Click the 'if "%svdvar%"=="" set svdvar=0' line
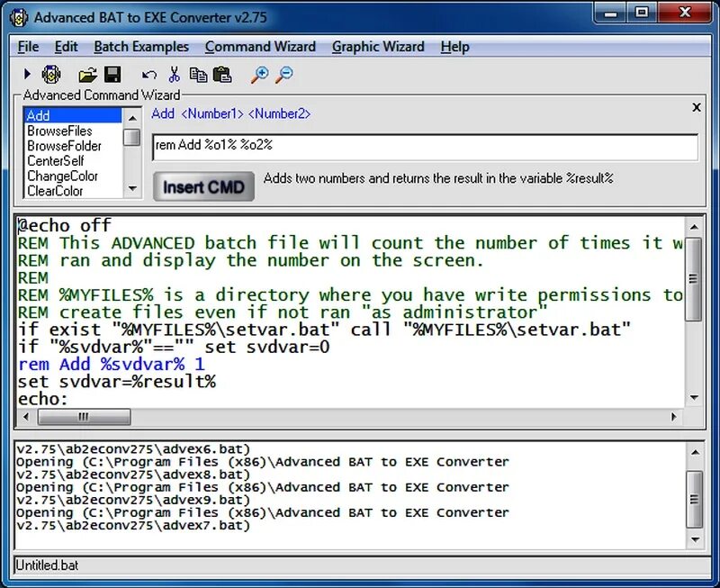This screenshot has height=588, width=720. [174, 347]
